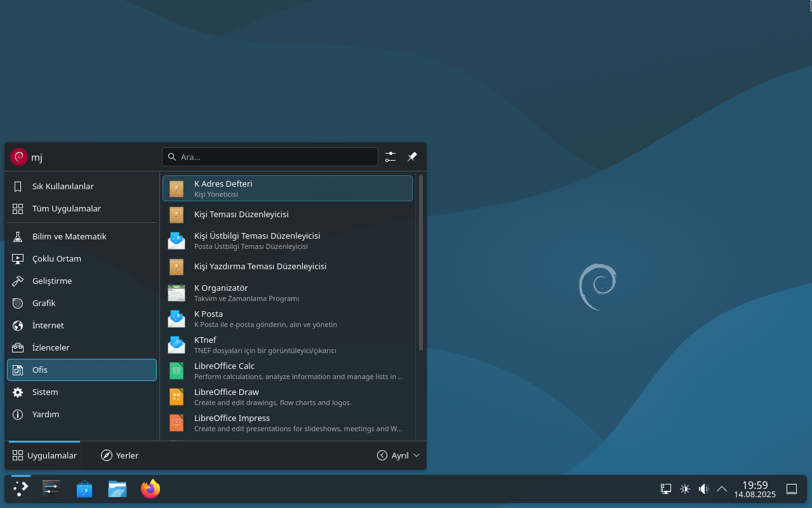Open Discover software store from taskbar
Image resolution: width=812 pixels, height=508 pixels.
pos(84,489)
